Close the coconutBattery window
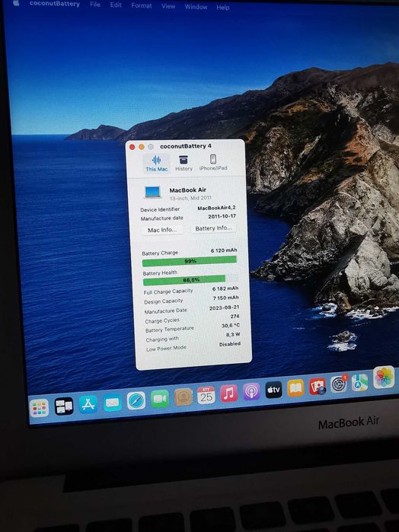399x532 pixels. 132,147
